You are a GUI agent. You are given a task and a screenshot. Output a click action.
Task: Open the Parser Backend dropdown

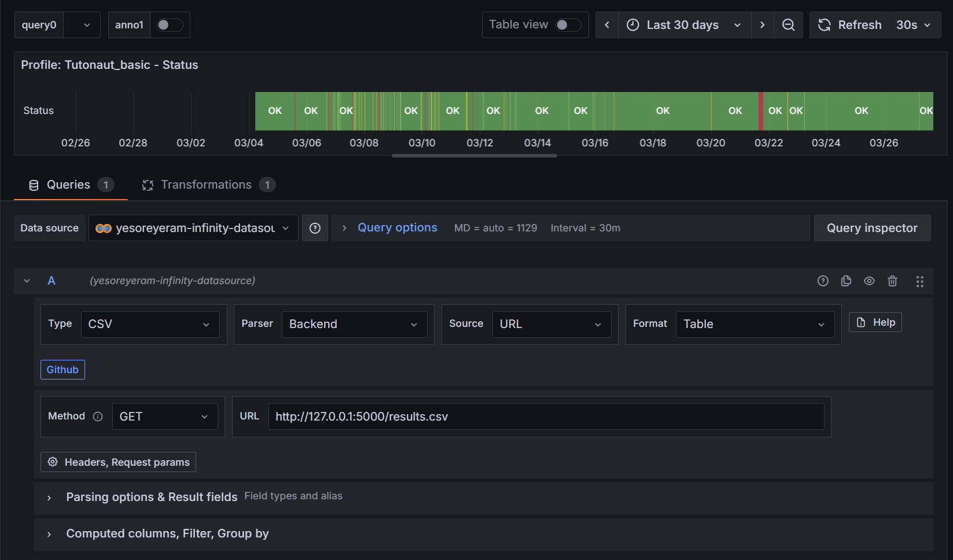354,325
